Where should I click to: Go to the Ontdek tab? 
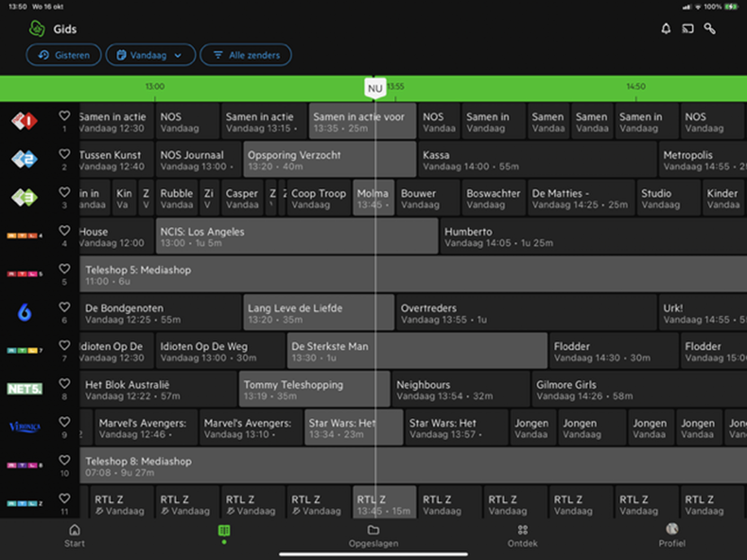point(522,536)
